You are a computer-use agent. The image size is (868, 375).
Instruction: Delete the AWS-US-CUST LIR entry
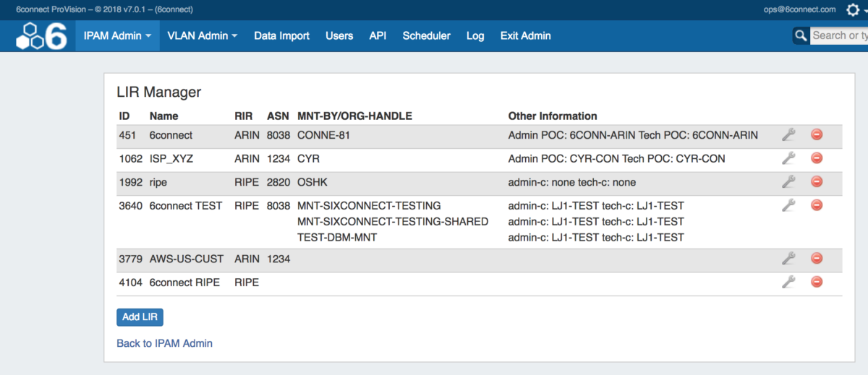(817, 258)
